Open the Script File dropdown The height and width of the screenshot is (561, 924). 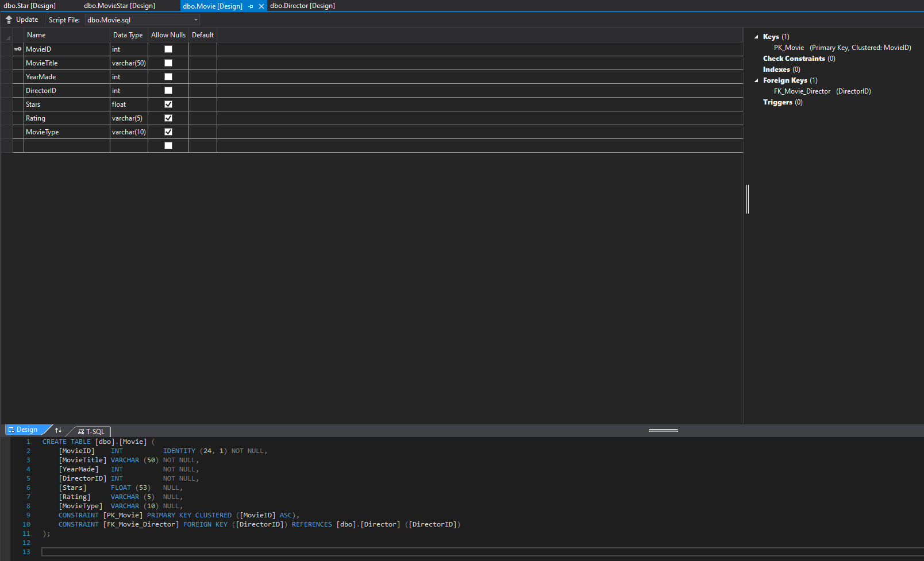pyautogui.click(x=195, y=20)
